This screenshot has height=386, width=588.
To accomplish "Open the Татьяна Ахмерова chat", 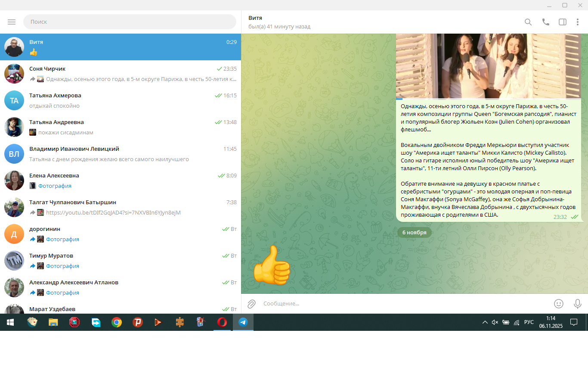I will click(x=121, y=100).
